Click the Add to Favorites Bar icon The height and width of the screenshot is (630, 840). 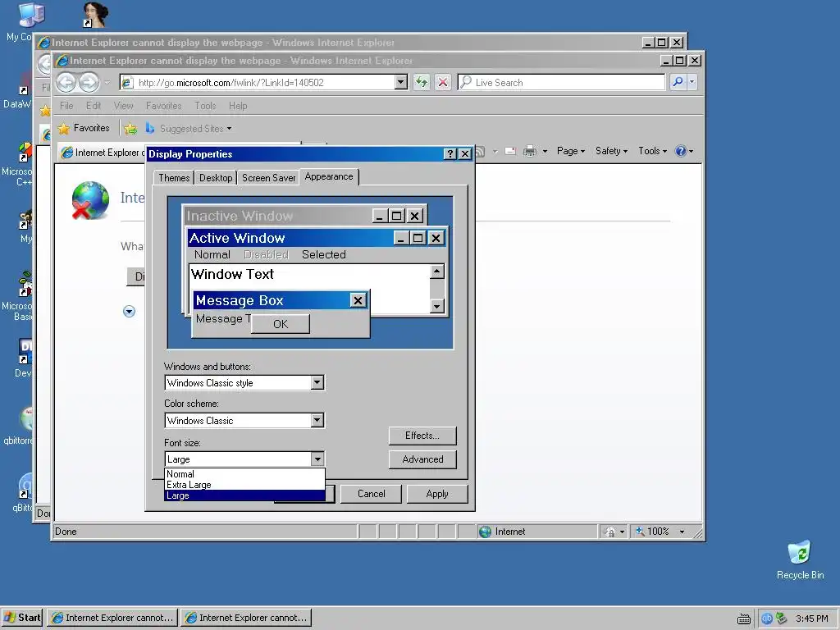[130, 129]
